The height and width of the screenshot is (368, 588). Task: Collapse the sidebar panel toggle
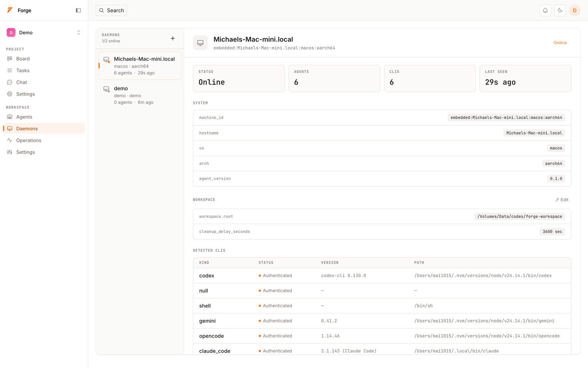[78, 10]
